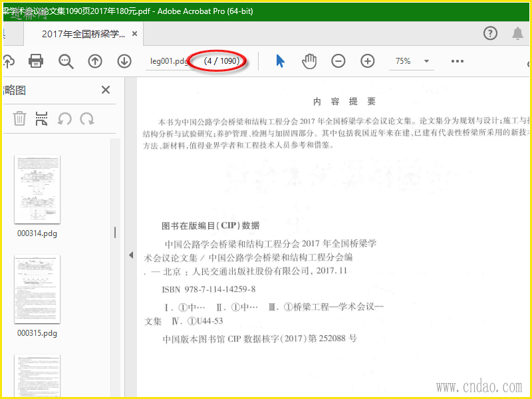Switch to the 2017年全国桥梁学 document tab
The width and height of the screenshot is (532, 399).
(x=84, y=34)
